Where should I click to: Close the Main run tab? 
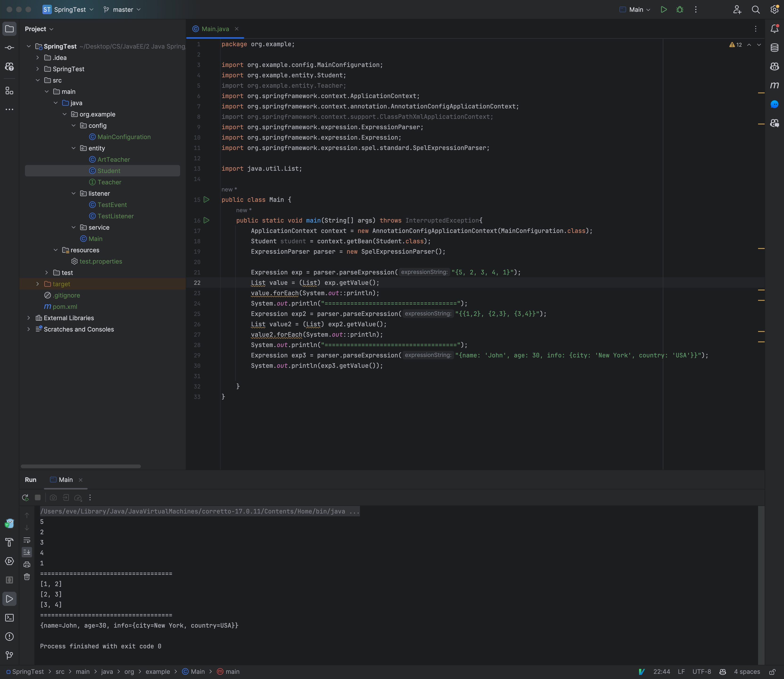[x=81, y=480]
